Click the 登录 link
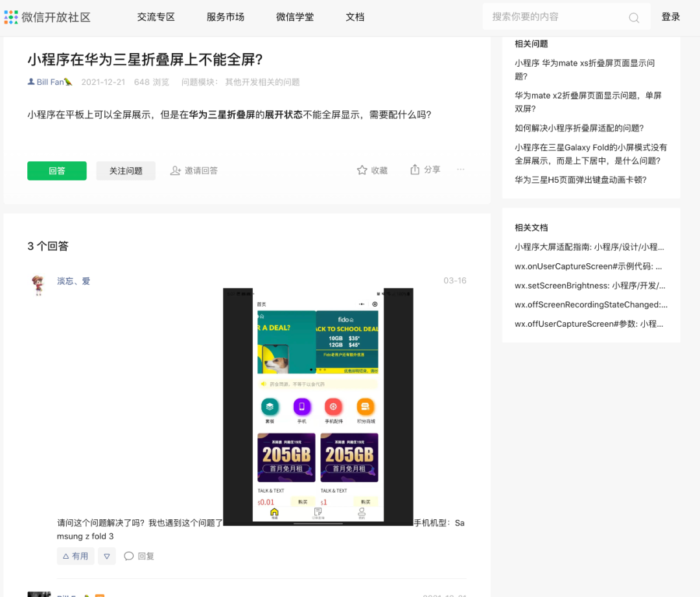The width and height of the screenshot is (700, 597). click(x=671, y=17)
